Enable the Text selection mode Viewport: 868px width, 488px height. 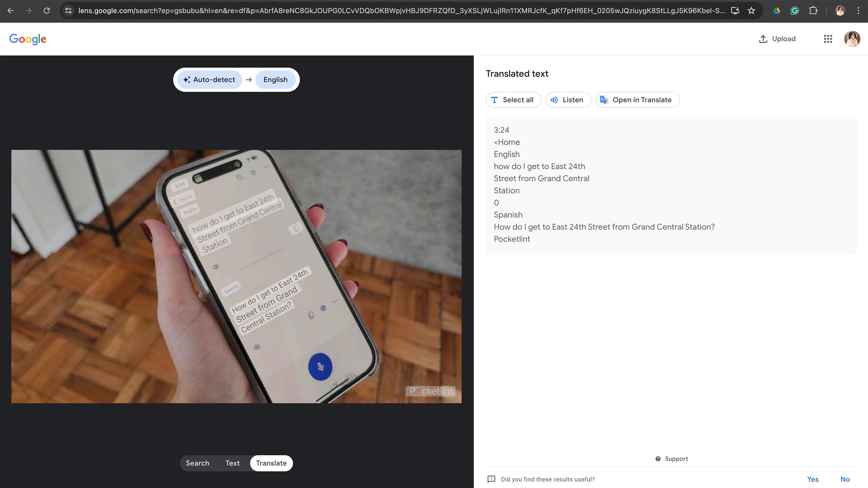232,463
